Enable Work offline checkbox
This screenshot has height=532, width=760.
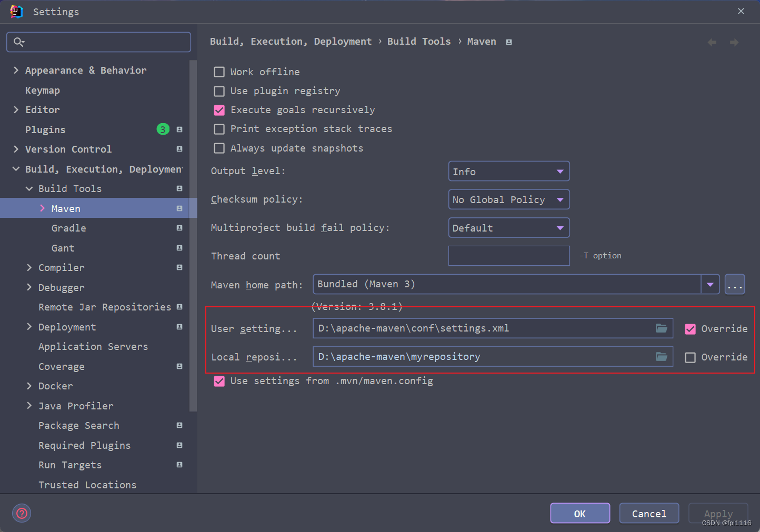pos(219,72)
